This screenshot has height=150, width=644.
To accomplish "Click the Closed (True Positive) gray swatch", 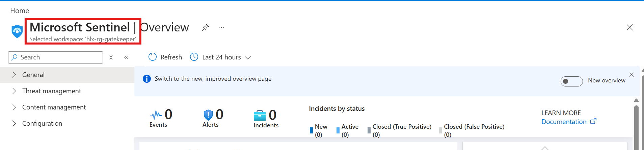I will point(369,130).
